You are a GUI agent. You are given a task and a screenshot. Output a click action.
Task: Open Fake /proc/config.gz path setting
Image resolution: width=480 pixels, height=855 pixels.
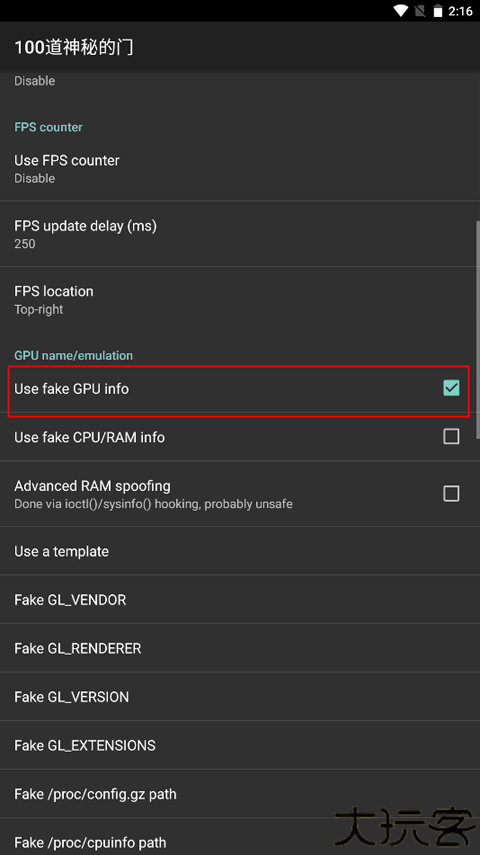(x=240, y=793)
